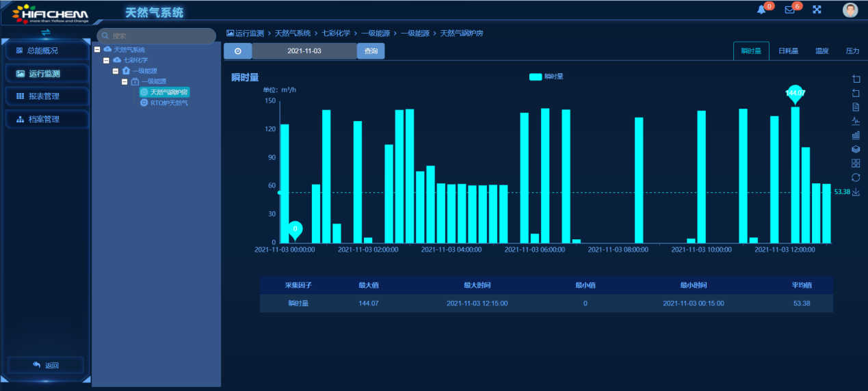Click the 返回 back button
Viewport: 868px width, 391px height.
coord(46,365)
